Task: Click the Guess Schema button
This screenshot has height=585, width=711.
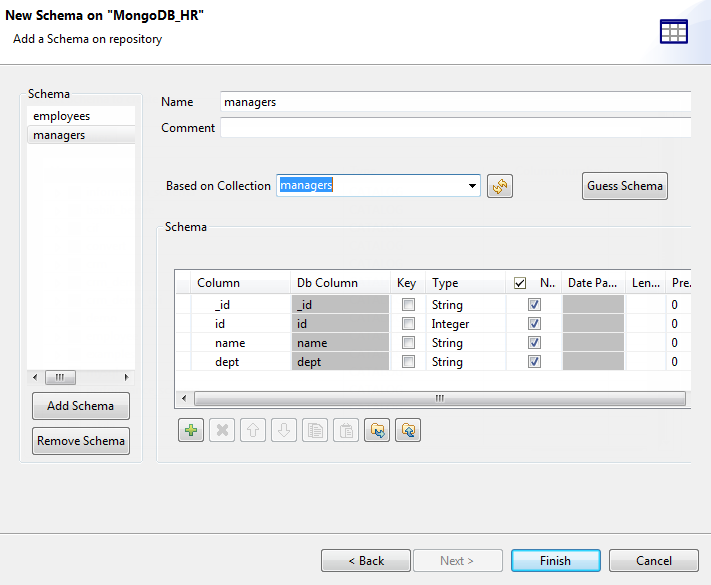Action: pos(624,186)
